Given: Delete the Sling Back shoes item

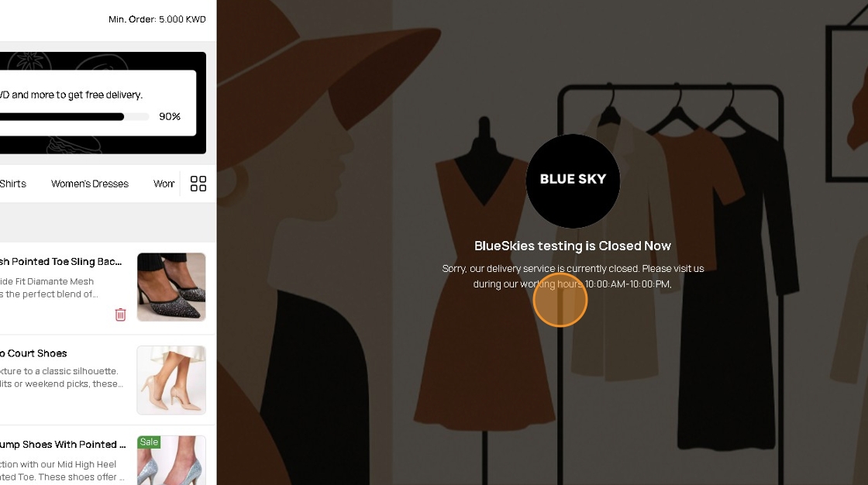Looking at the screenshot, I should [120, 315].
